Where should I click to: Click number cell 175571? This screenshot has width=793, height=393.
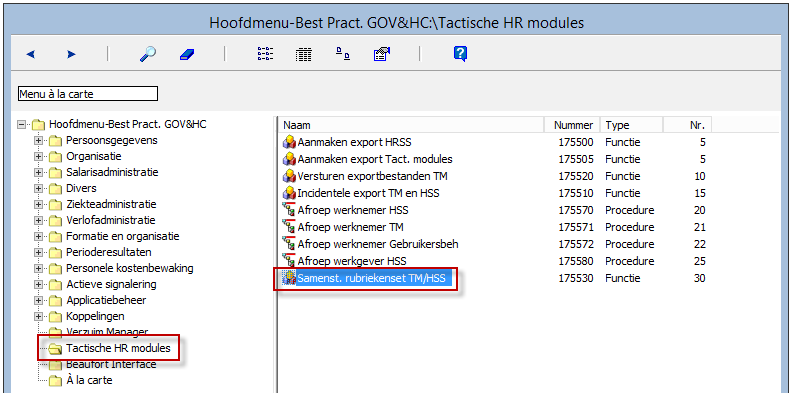[x=576, y=227]
